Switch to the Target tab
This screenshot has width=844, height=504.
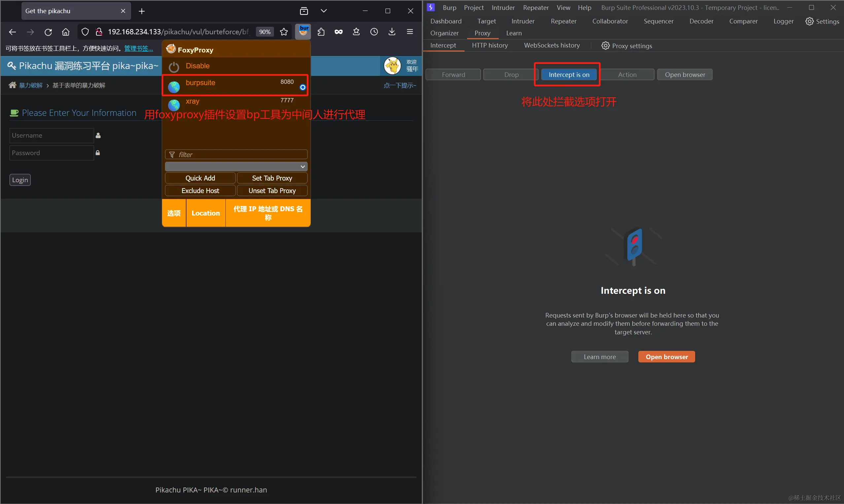(x=487, y=21)
